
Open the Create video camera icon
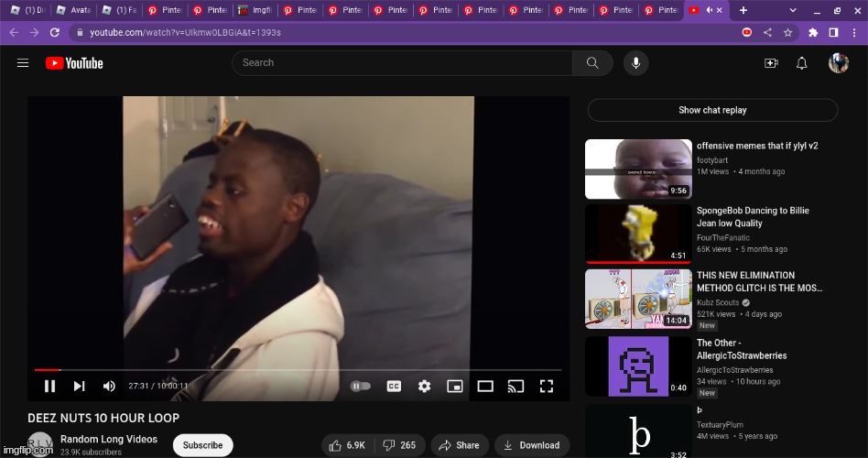tap(771, 63)
